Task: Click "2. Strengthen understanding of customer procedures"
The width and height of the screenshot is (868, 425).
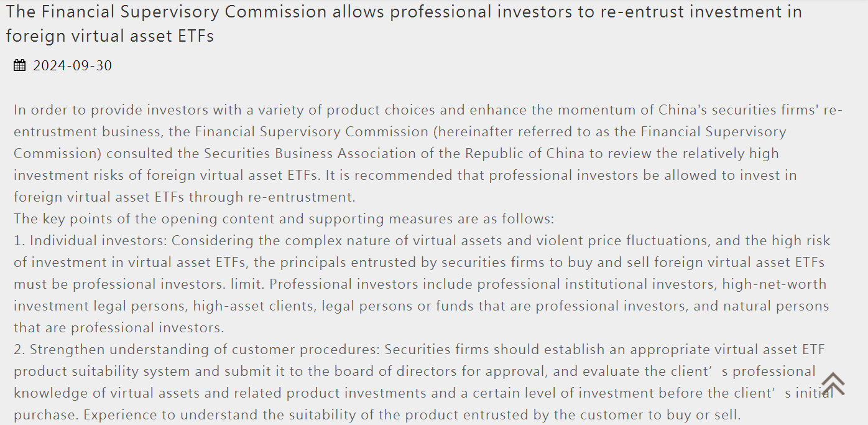Action: click(196, 350)
